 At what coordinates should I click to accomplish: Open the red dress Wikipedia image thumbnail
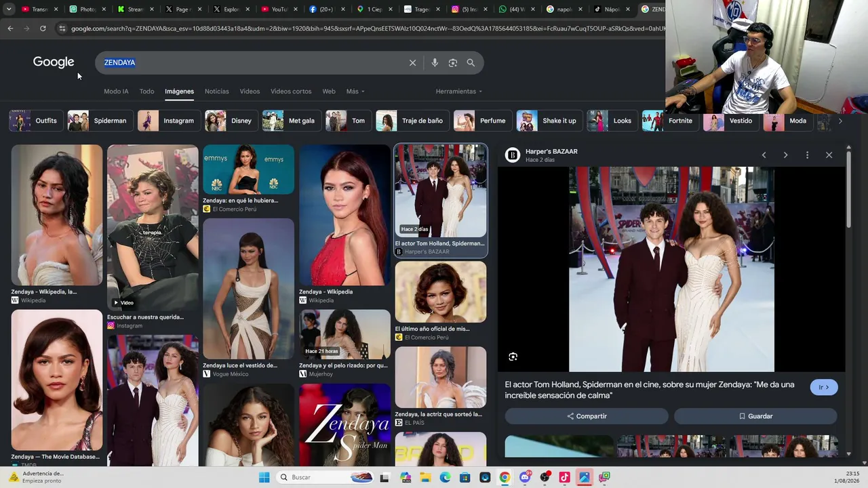click(345, 215)
